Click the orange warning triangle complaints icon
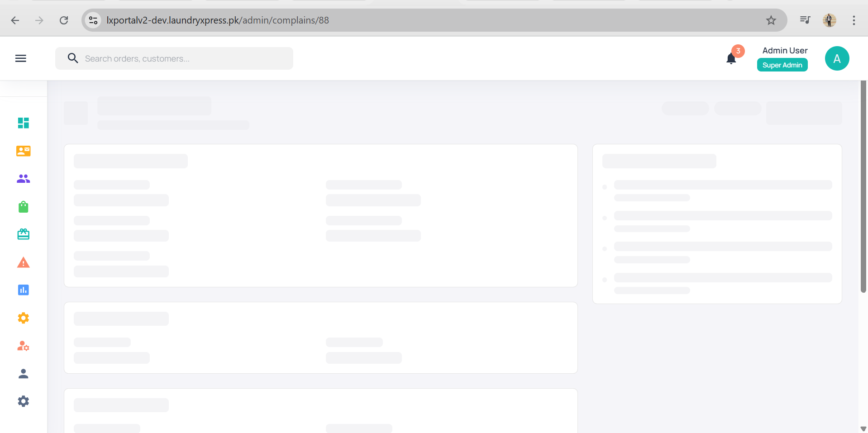The image size is (868, 433). [x=24, y=262]
